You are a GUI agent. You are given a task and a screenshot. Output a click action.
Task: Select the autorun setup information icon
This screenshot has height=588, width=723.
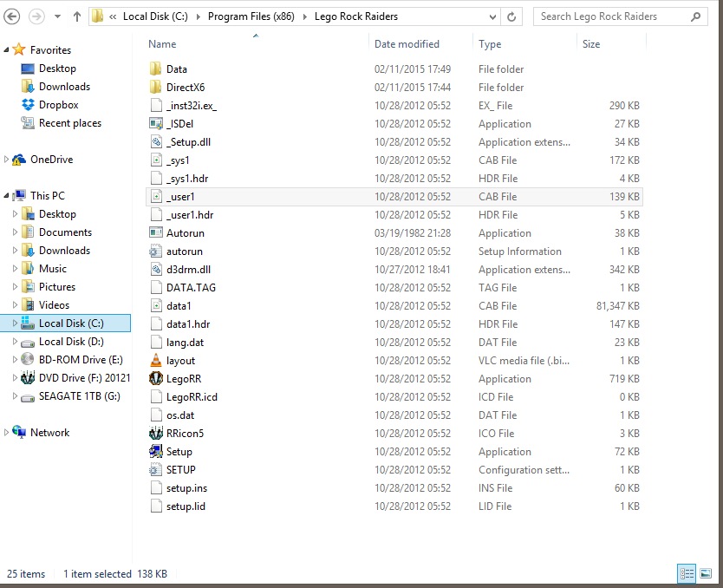click(x=156, y=252)
